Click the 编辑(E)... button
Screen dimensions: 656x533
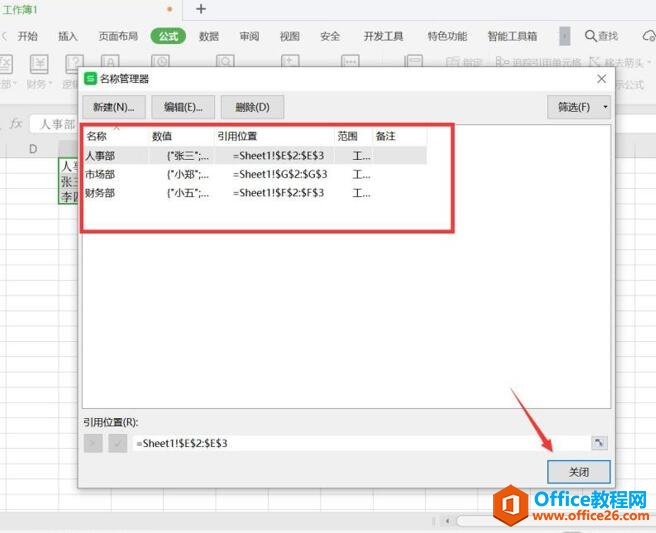point(183,107)
